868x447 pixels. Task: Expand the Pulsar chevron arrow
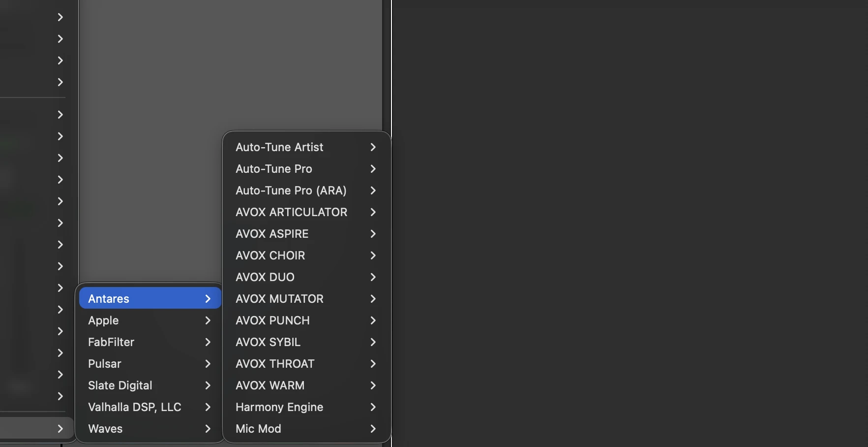[x=208, y=364]
